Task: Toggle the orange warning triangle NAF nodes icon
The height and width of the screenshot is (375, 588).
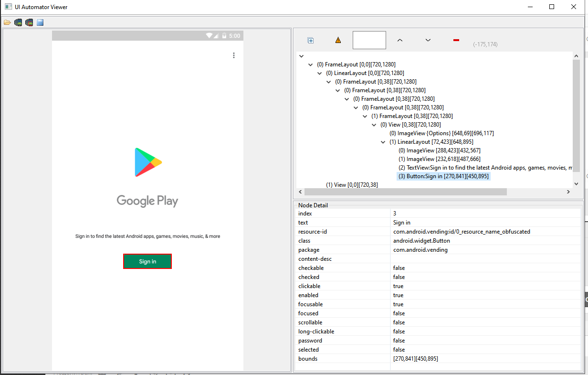Action: (x=338, y=41)
